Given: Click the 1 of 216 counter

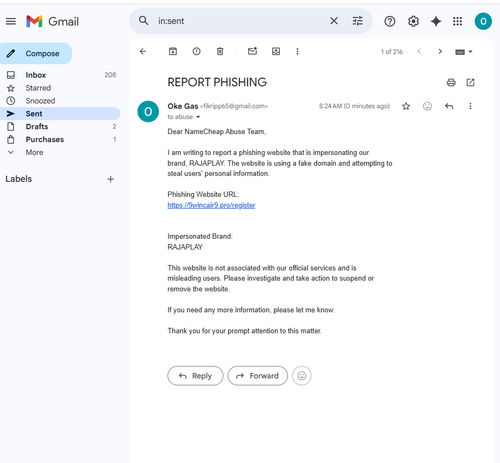Looking at the screenshot, I should tap(392, 52).
